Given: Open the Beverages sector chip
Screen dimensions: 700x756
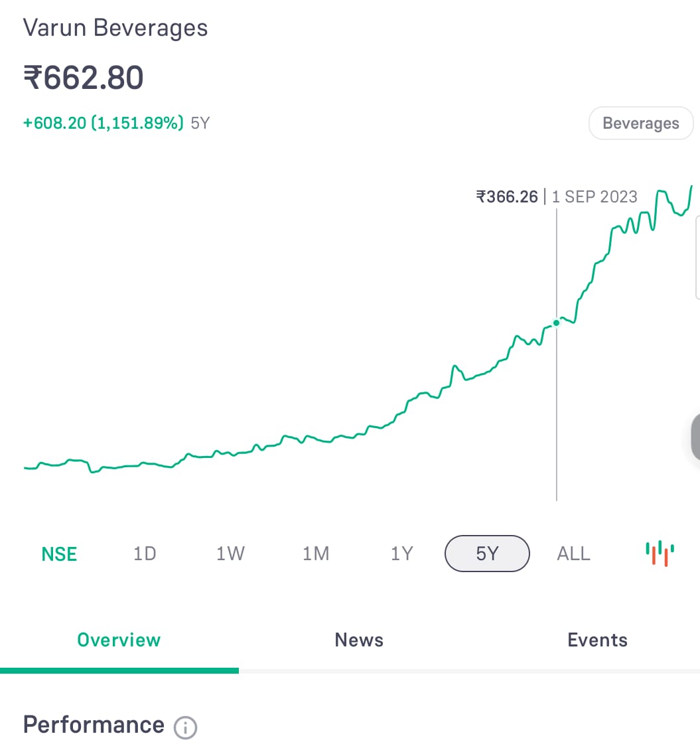Looking at the screenshot, I should point(641,123).
